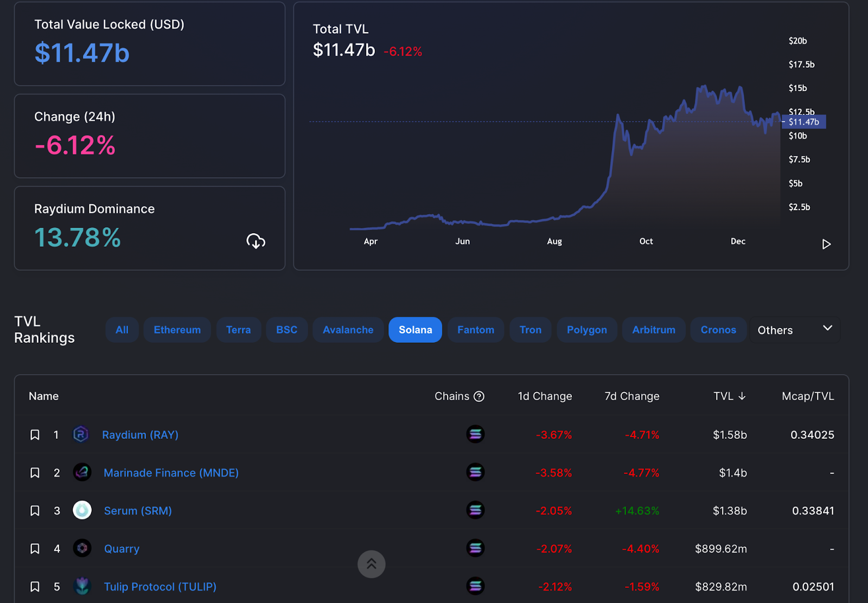Bookmark the Tulip Protocol (TULIP) row
The height and width of the screenshot is (603, 868).
[x=35, y=587]
